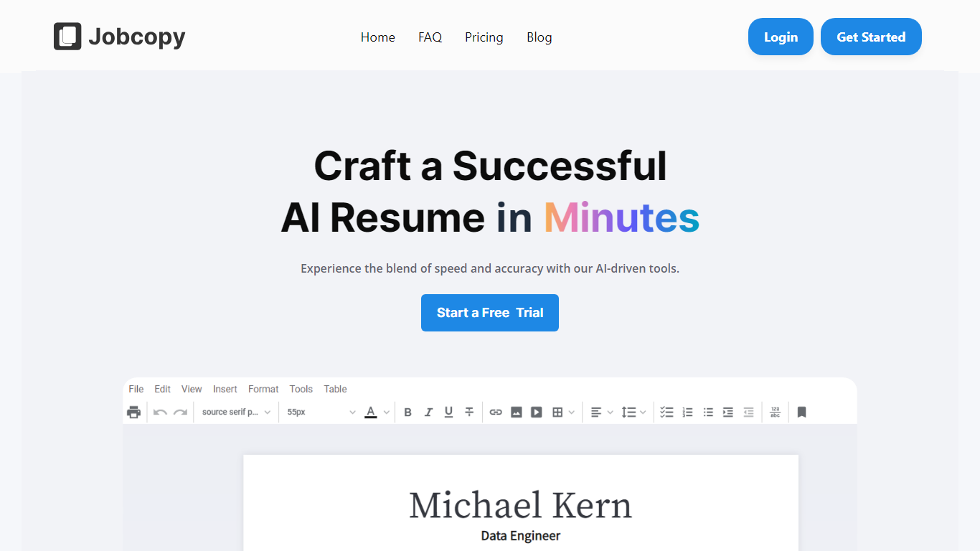
Task: Click the print icon in editor toolbar
Action: pos(133,412)
